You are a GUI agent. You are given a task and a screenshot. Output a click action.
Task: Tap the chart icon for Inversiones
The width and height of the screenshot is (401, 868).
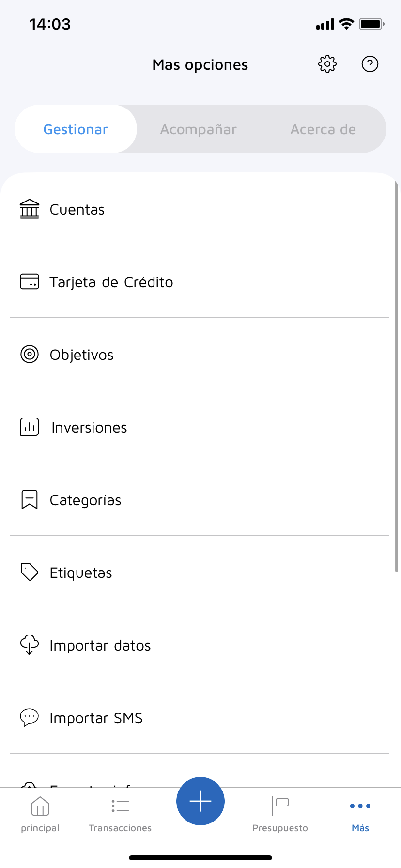tap(30, 427)
